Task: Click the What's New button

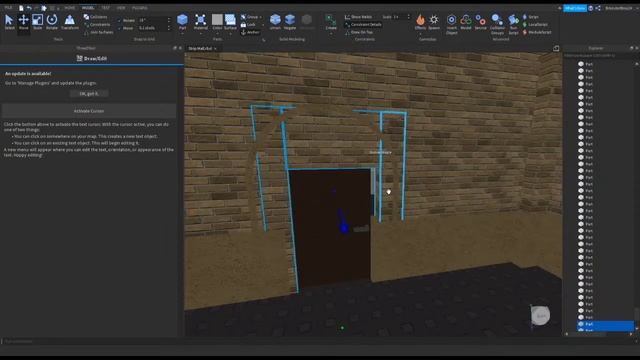Action: [575, 8]
